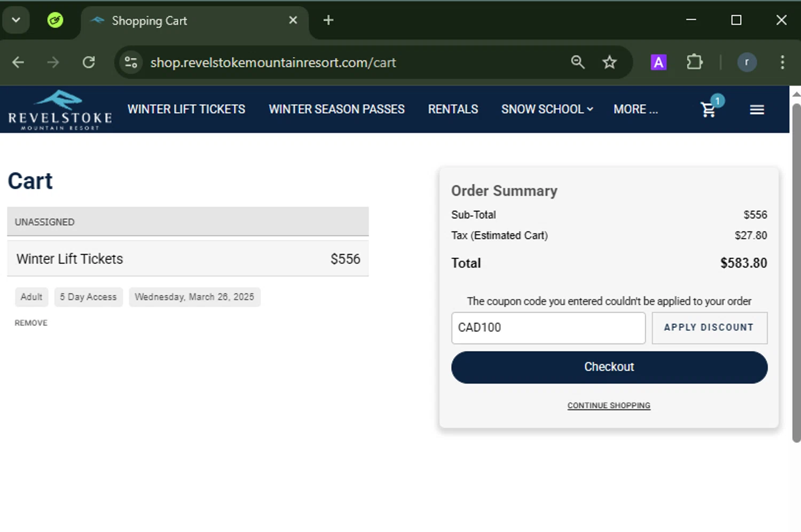Expand the Snow School dropdown menu

coord(547,109)
